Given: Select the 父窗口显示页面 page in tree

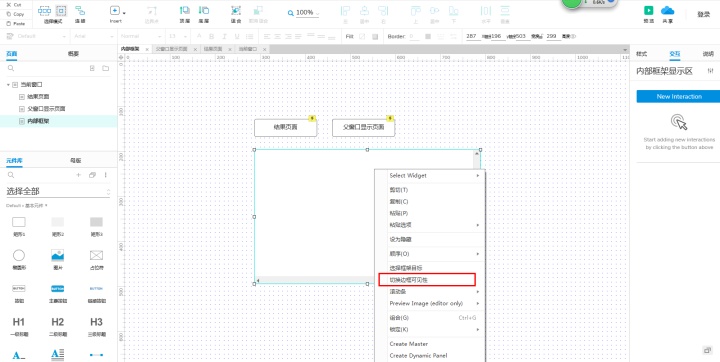Looking at the screenshot, I should click(46, 109).
